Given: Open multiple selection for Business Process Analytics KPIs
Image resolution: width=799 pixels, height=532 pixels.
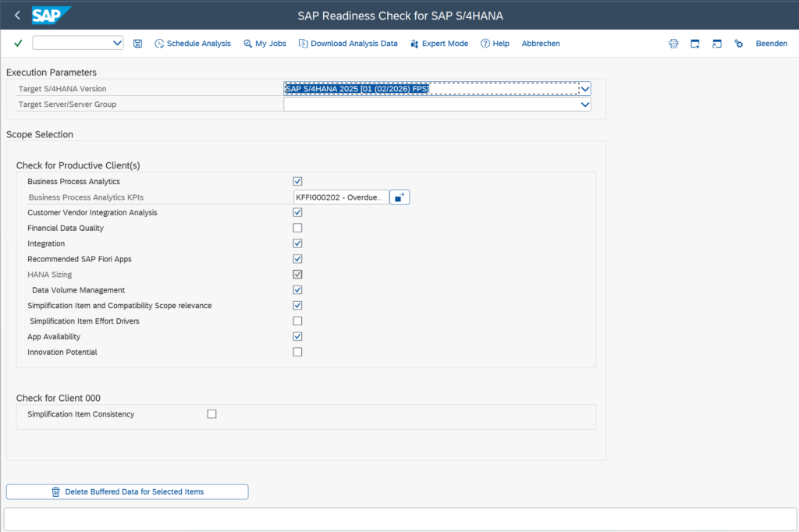Looking at the screenshot, I should (399, 197).
